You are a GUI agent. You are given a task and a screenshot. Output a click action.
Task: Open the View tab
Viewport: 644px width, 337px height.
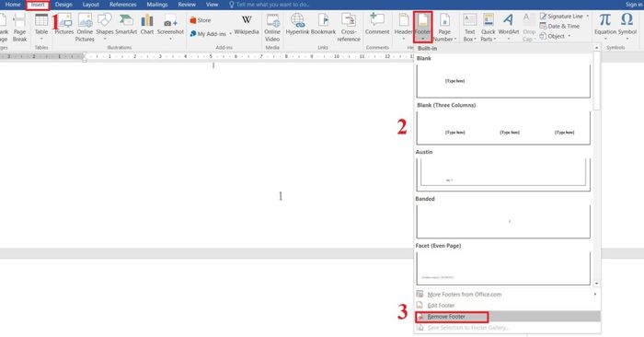click(212, 5)
